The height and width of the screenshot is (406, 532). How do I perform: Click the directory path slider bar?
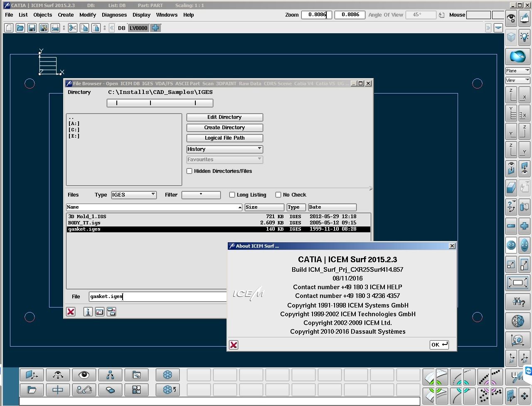pyautogui.click(x=160, y=103)
